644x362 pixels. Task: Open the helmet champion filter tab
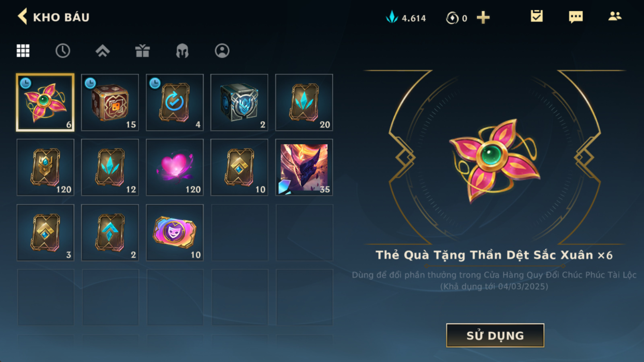[182, 51]
